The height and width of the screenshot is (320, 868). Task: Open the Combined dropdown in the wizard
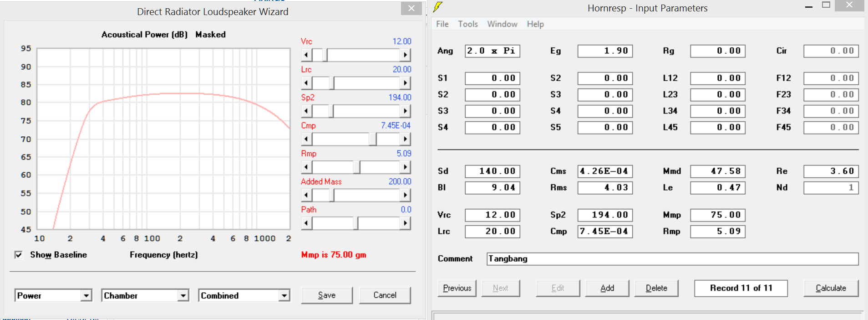284,296
